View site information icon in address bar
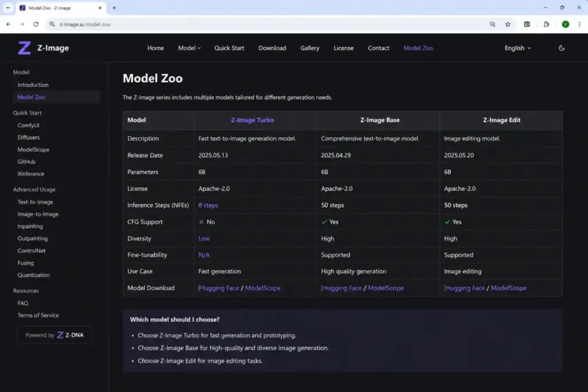The height and width of the screenshot is (392, 588). point(52,24)
